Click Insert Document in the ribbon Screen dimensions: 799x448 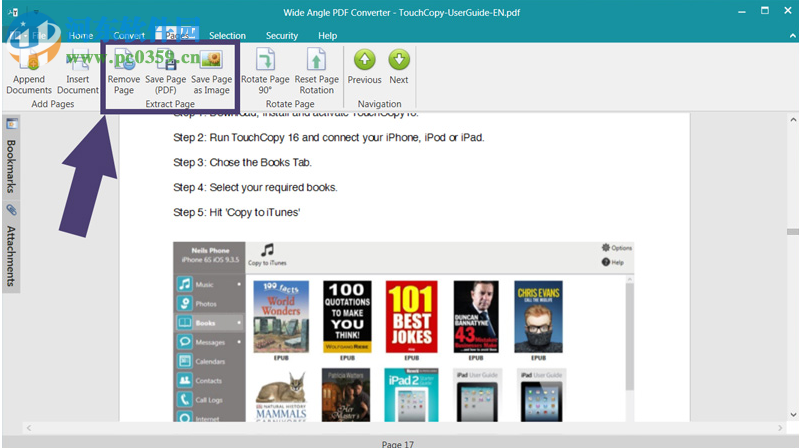click(77, 71)
